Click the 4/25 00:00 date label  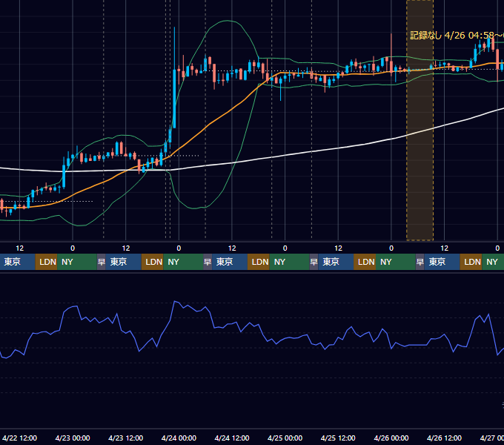tap(285, 438)
